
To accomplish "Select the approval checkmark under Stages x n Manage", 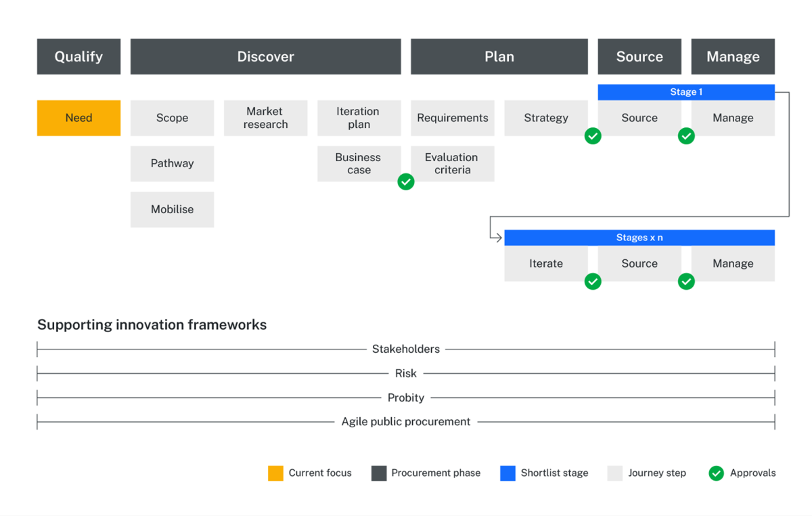I will (x=686, y=281).
